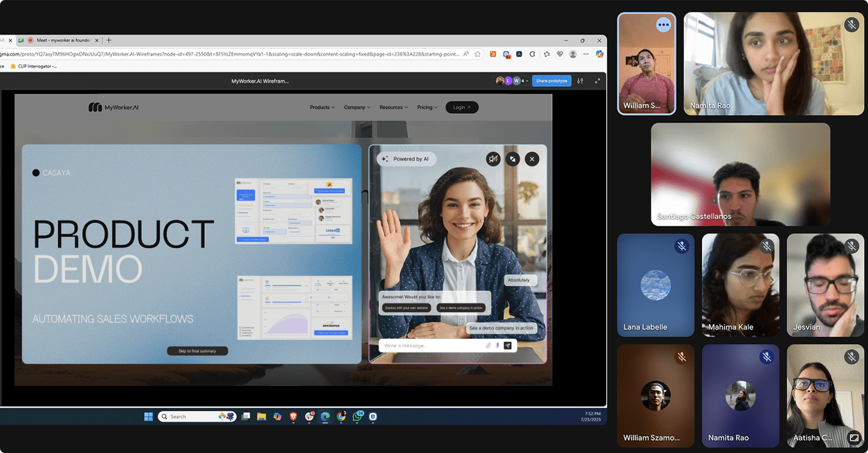Click the Login button
Screen dimensions: 868x453
(462, 107)
